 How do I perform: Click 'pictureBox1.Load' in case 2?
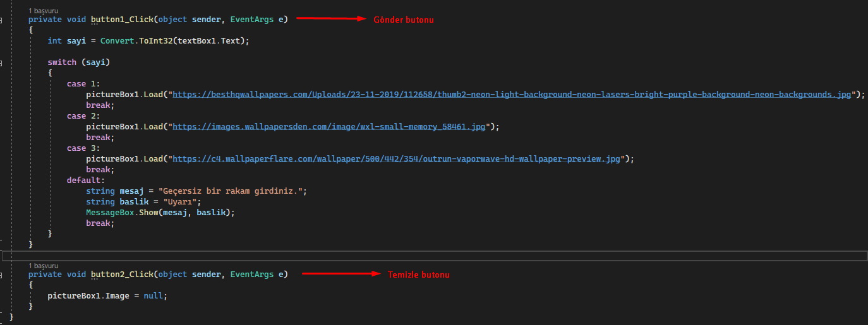pos(124,127)
